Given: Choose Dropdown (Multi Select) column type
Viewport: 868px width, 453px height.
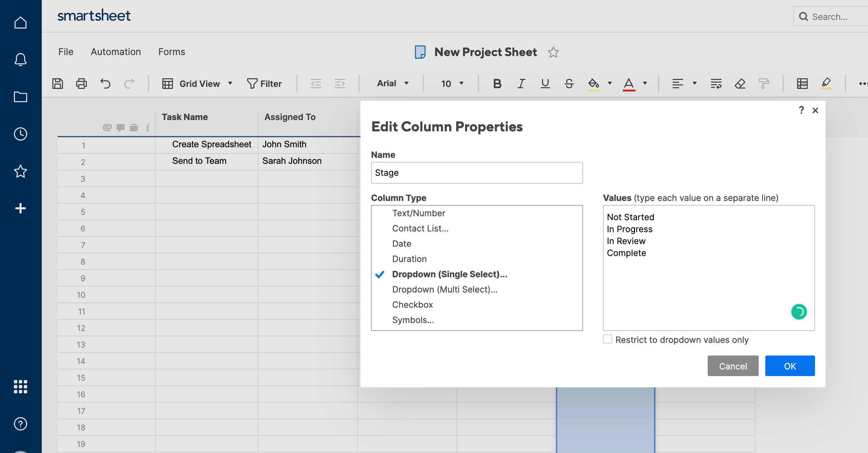Looking at the screenshot, I should click(445, 290).
